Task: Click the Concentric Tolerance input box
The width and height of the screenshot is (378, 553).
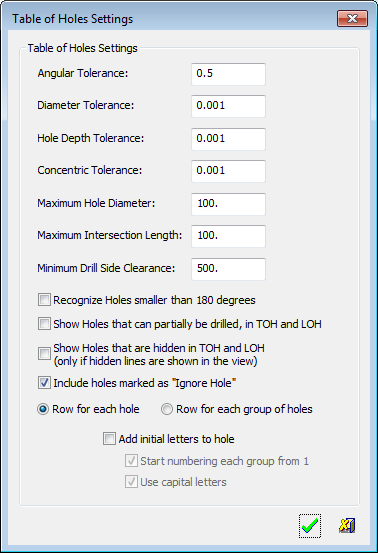Action: (x=228, y=171)
